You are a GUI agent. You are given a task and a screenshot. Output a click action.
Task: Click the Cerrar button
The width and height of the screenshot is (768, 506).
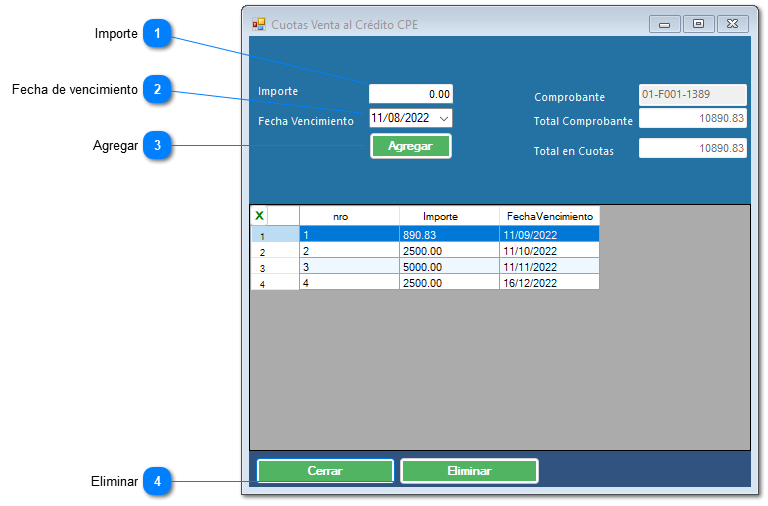click(325, 471)
